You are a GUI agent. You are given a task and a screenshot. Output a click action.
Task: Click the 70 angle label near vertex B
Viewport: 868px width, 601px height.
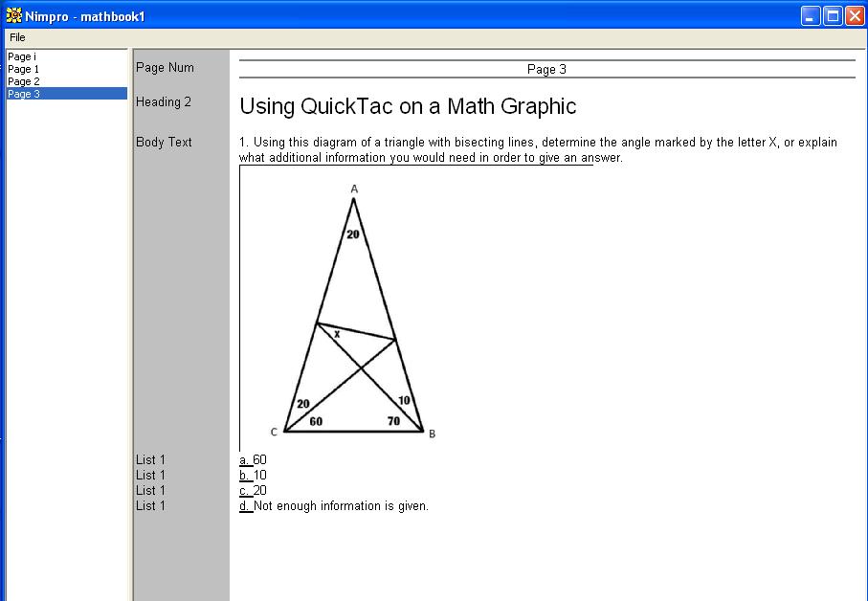click(393, 421)
